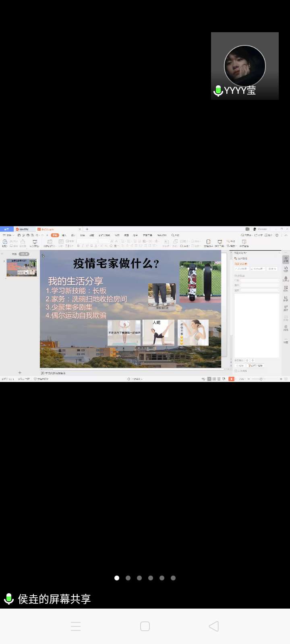The height and width of the screenshot is (644, 290).
Task: Tap the green microphone icon beside YYYY莹
Action: 218,91
